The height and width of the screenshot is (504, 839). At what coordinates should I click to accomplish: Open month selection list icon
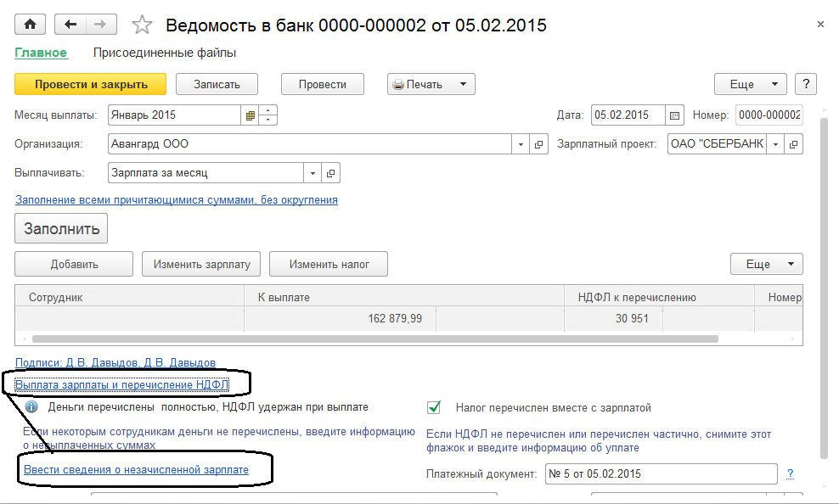[x=250, y=115]
